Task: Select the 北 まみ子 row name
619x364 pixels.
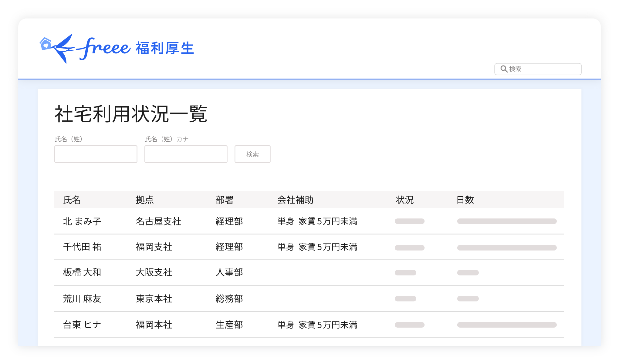Action: (82, 221)
